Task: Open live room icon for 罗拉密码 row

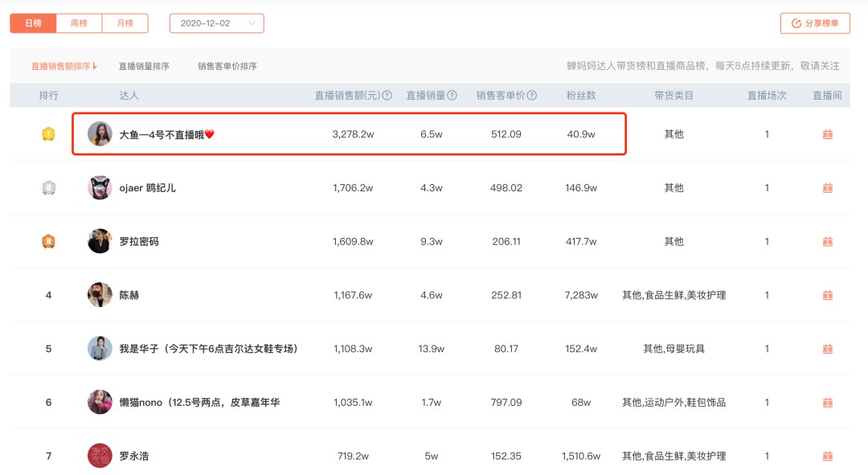Action: [x=828, y=241]
